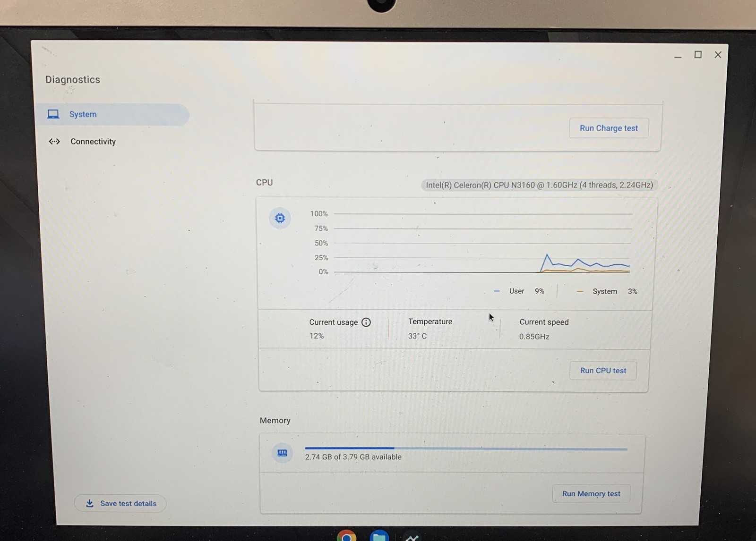
Task: Click the 2.74 GB of 3.79 GB available text
Action: click(x=353, y=457)
